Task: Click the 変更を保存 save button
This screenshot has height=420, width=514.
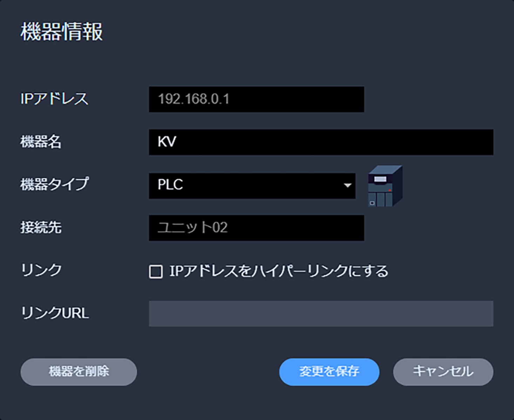Action: [329, 372]
